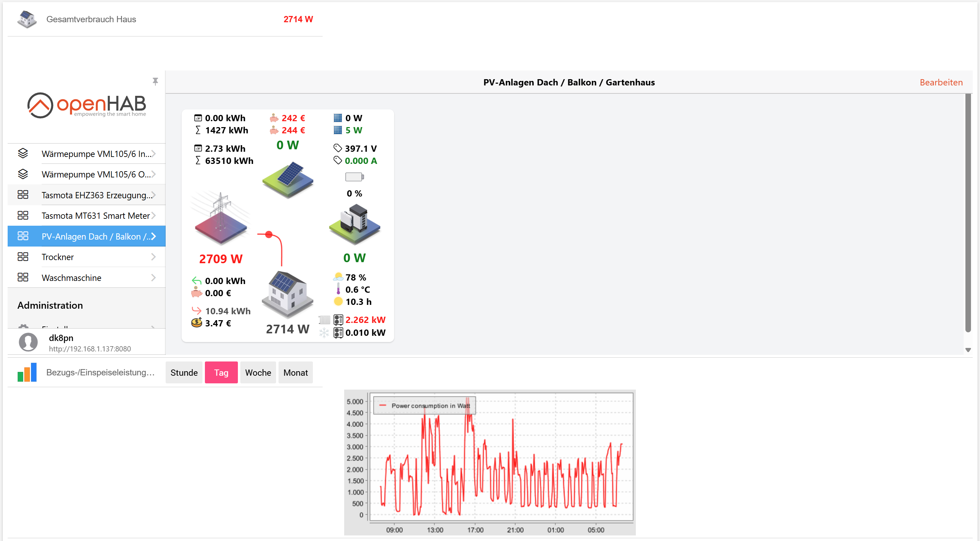The image size is (980, 541).
Task: Click the house with solar roof icon
Action: point(288,294)
